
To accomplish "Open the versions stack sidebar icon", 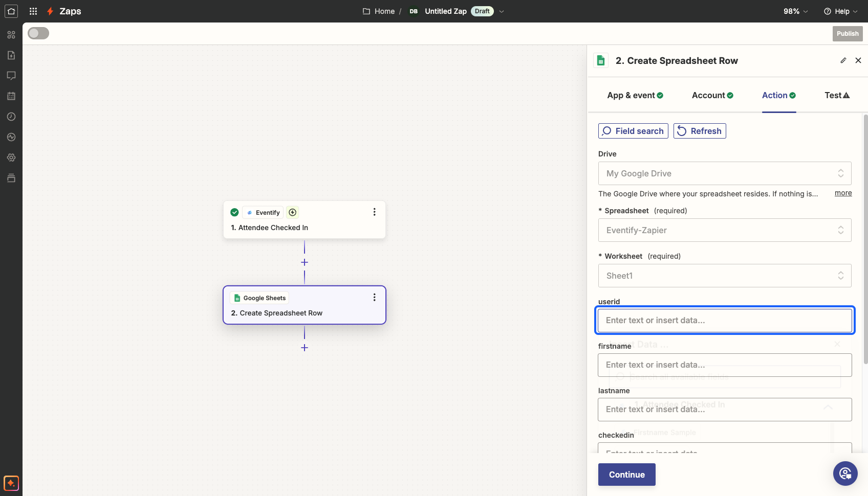I will pos(11,178).
